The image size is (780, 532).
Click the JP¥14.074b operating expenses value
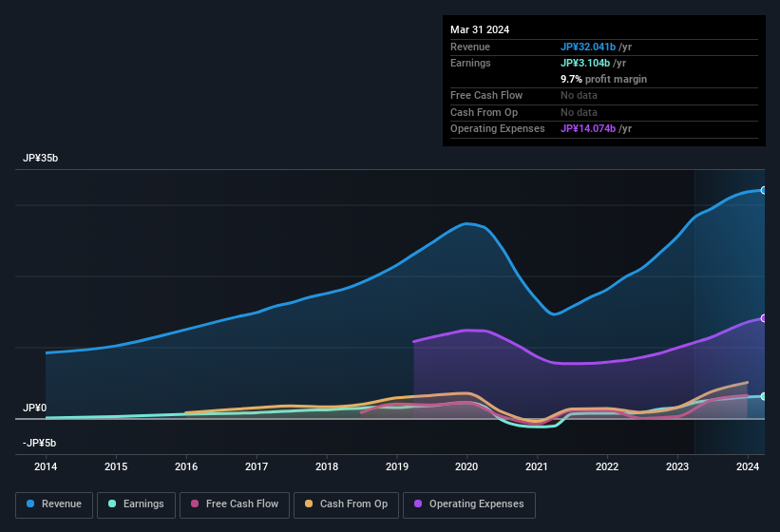[x=588, y=128]
